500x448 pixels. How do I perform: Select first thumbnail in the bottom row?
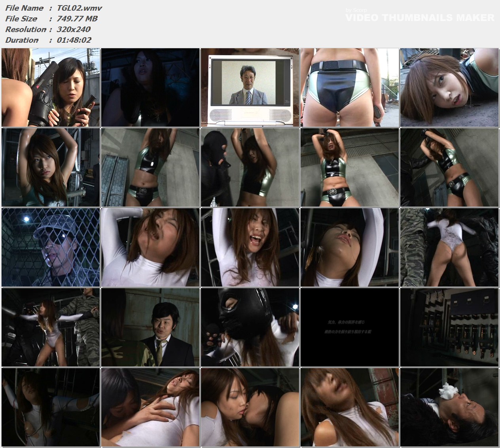51,407
